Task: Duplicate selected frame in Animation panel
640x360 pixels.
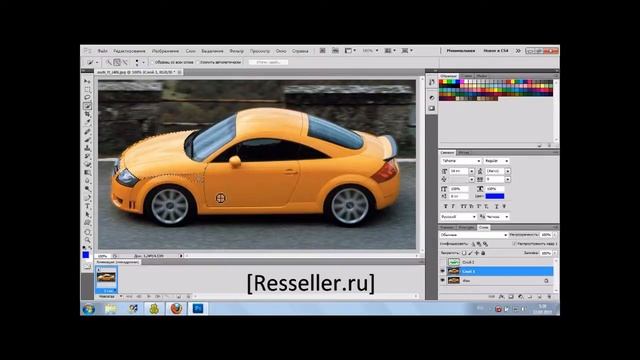Action: 178,296
